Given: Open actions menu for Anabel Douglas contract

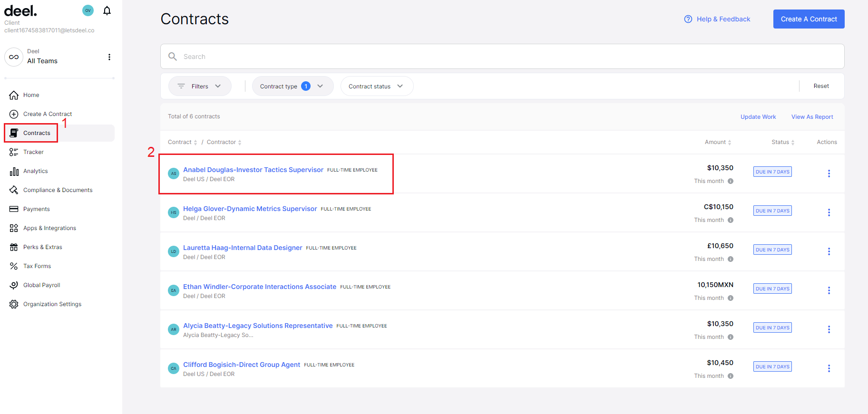Looking at the screenshot, I should click(829, 173).
